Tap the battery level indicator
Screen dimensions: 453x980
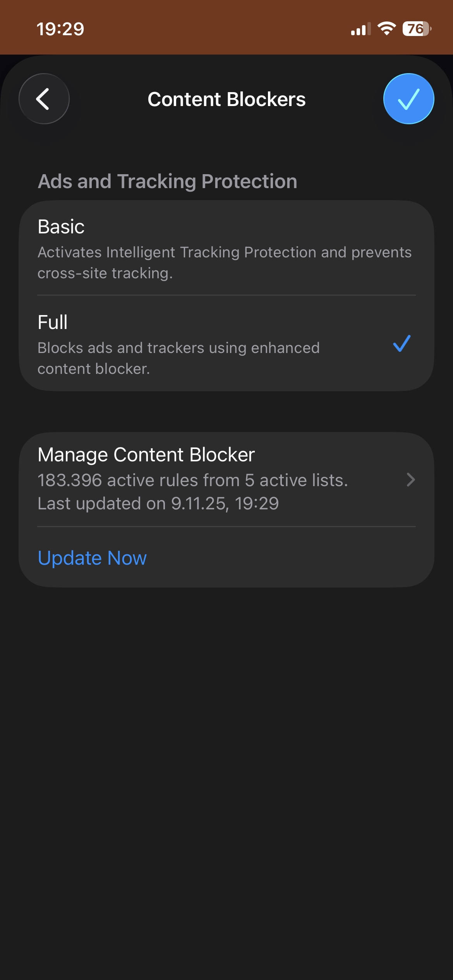[417, 29]
